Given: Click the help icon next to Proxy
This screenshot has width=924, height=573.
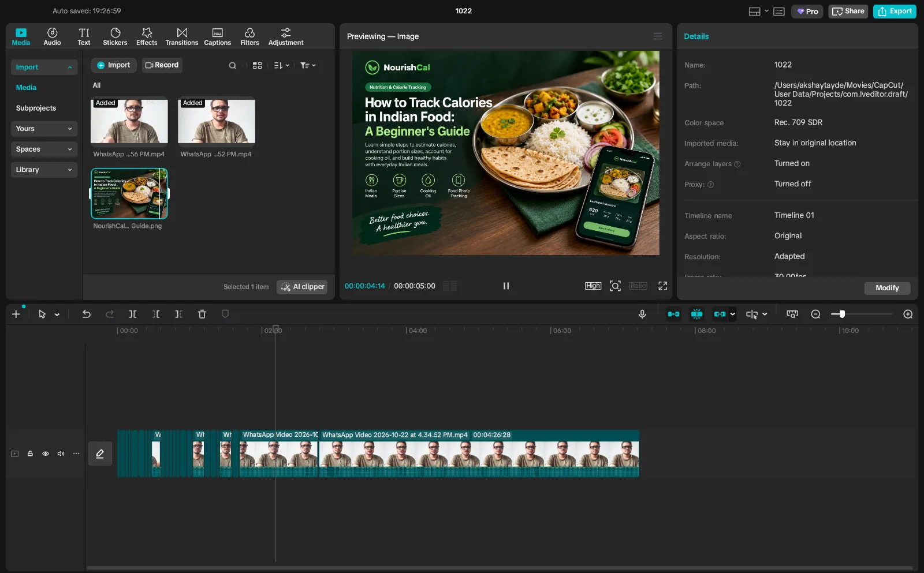Looking at the screenshot, I should [x=710, y=185].
